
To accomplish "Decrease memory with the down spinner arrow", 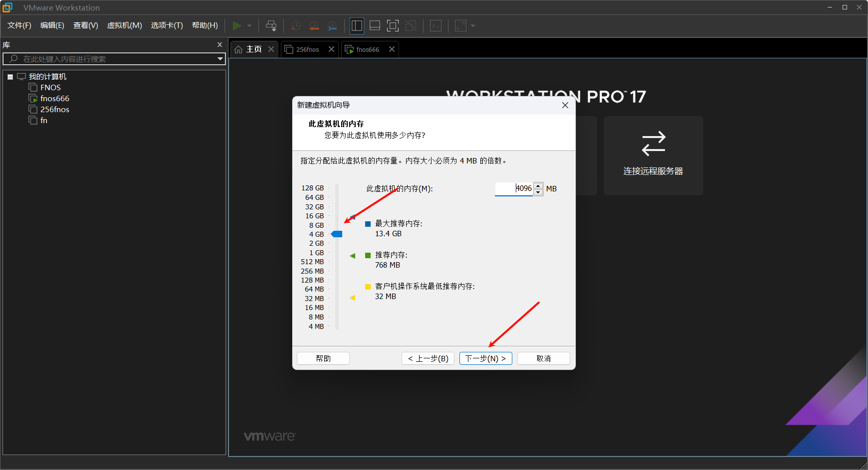I will coord(538,192).
